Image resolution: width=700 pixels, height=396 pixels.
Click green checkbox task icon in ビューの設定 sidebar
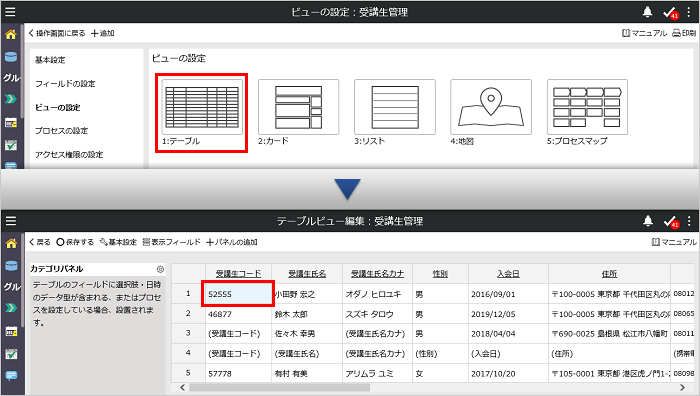pos(11,145)
